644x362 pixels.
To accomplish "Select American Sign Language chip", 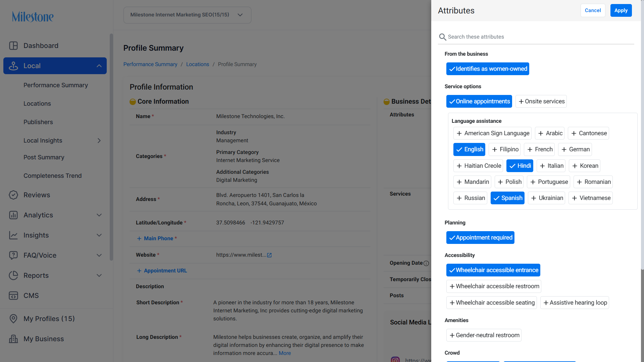I will [492, 133].
